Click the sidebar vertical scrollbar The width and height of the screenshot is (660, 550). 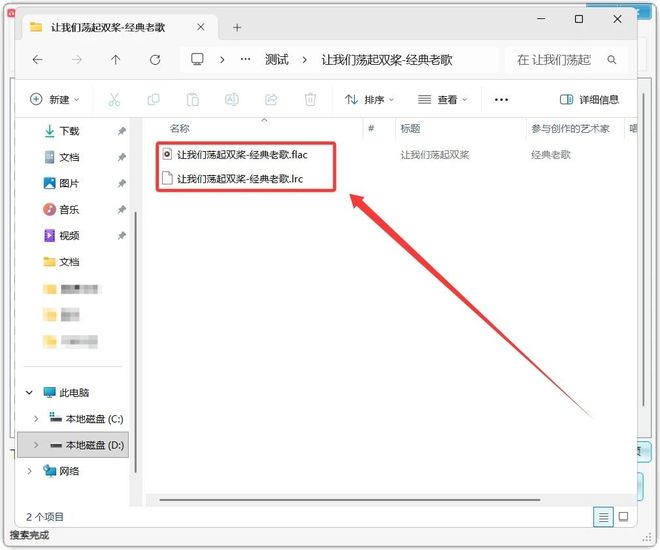[x=136, y=341]
